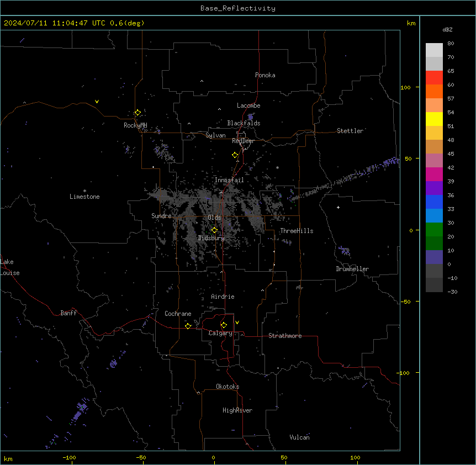Select the Innisfail label
This screenshot has height=465, width=476.
pyautogui.click(x=229, y=180)
